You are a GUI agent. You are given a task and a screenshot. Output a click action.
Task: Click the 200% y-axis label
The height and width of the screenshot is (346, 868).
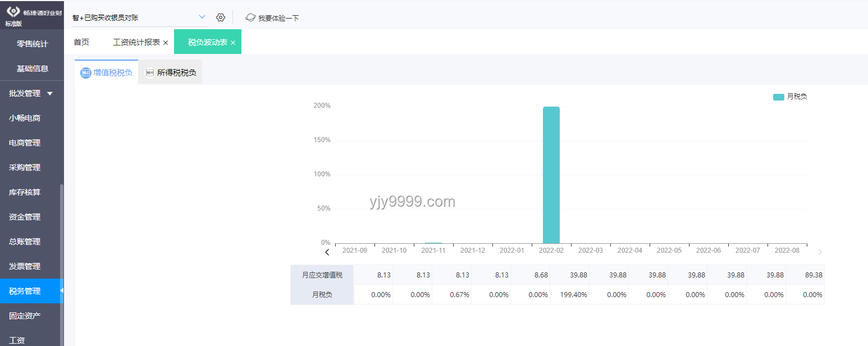click(322, 106)
